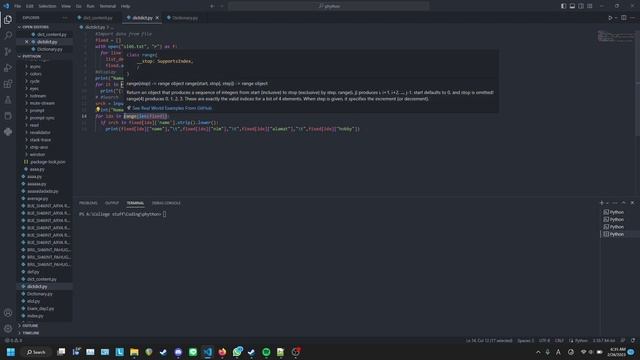This screenshot has width=640, height=360.
Task: Click the CRLF end-of-line status item
Action: pyautogui.click(x=559, y=340)
